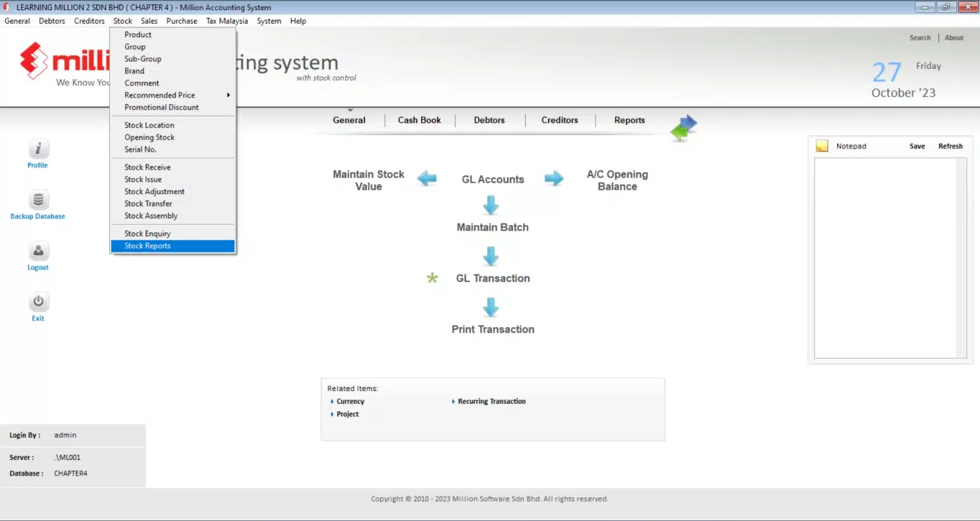Refresh the Notepad panel

(950, 145)
